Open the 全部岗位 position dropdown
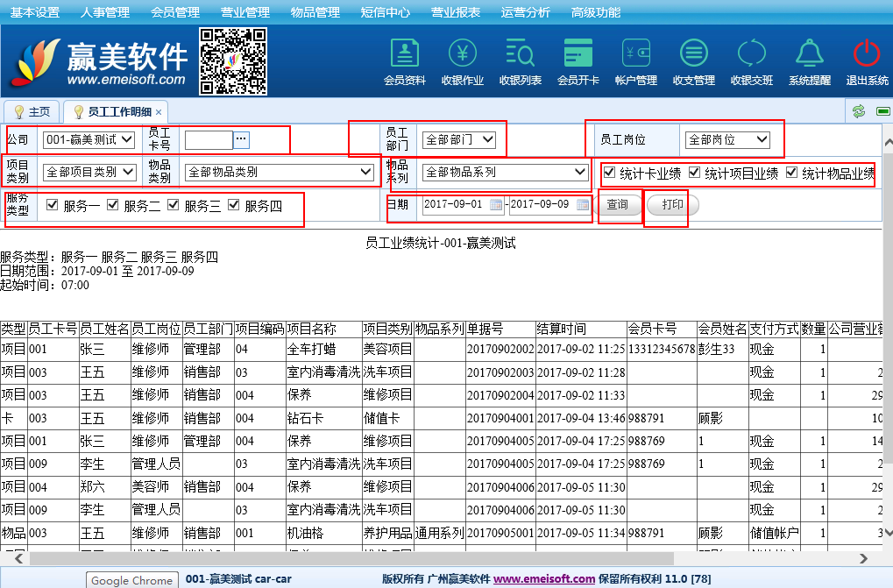Viewport: 893px width, 588px height. 727,139
